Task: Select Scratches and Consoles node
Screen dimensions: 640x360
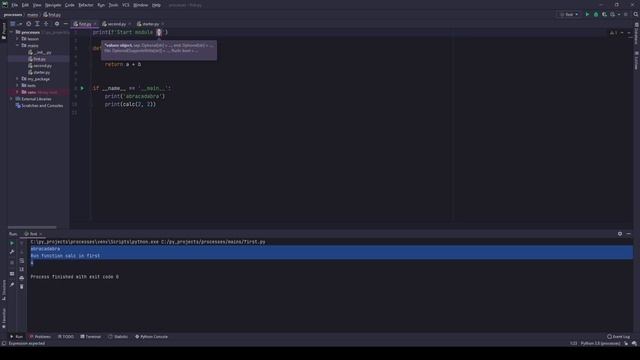Action: click(x=39, y=106)
